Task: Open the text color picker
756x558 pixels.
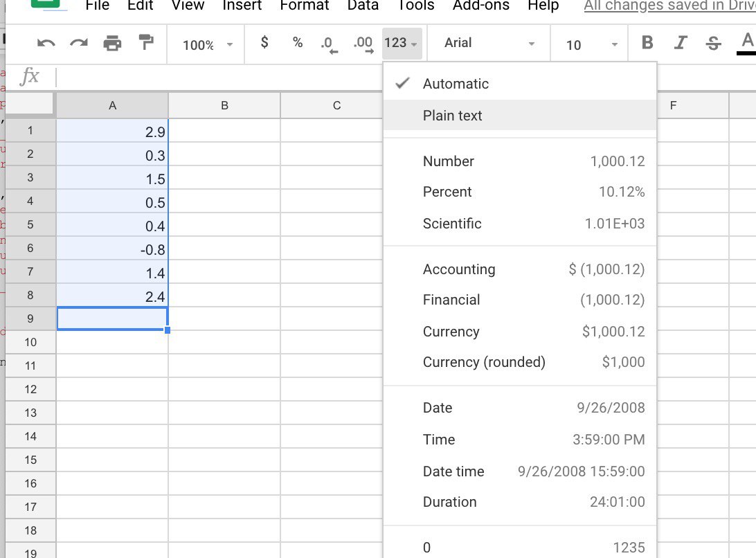Action: (746, 43)
